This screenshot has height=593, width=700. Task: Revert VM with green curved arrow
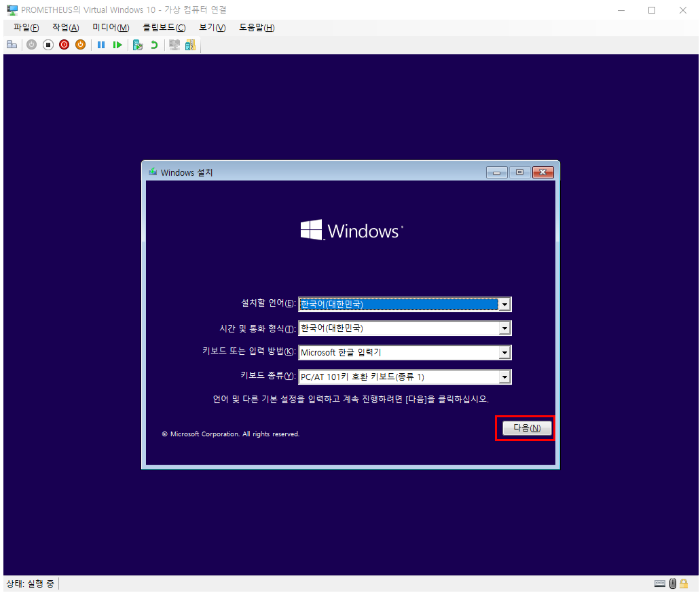(x=154, y=45)
